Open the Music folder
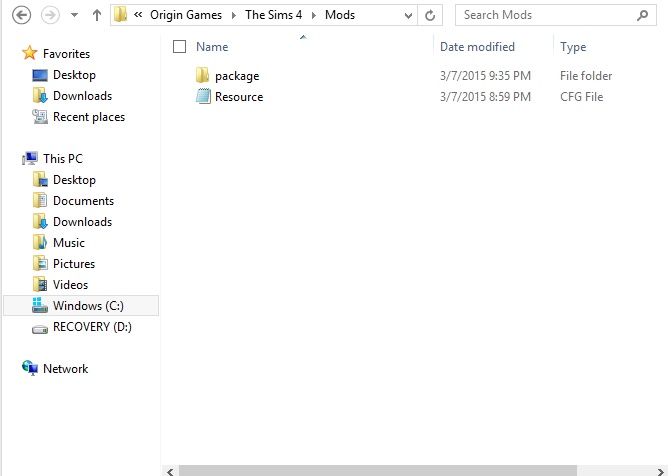Screen dimensions: 668x476 click(x=69, y=242)
